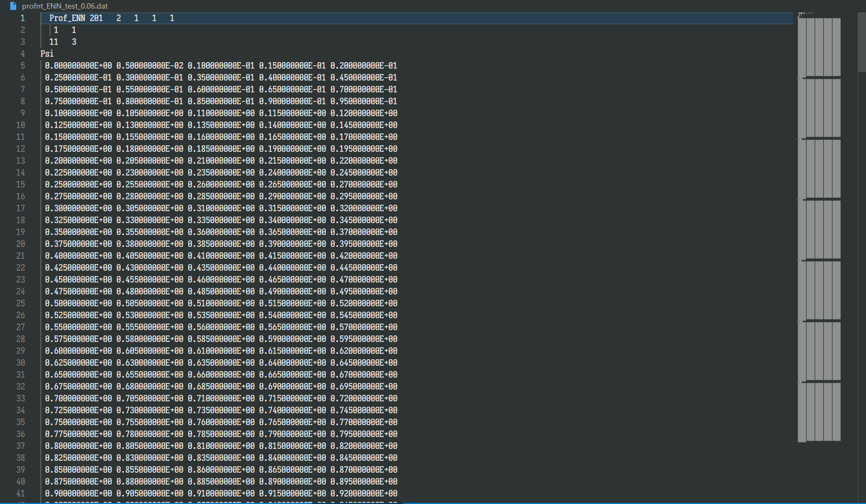Click 0.745000000E+00 at end of line 34

click(x=364, y=411)
